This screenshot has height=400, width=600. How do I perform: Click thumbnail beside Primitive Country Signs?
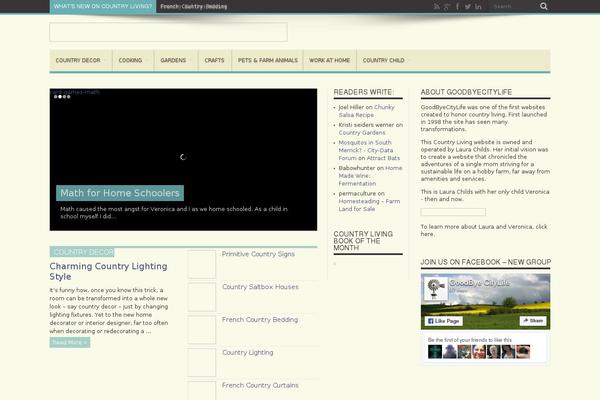(202, 264)
